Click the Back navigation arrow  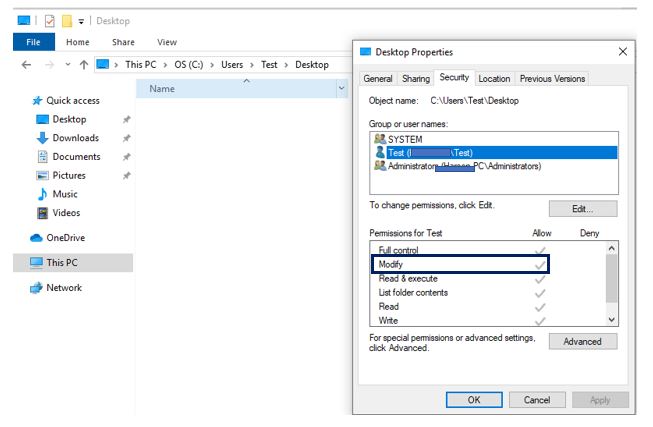tap(26, 65)
